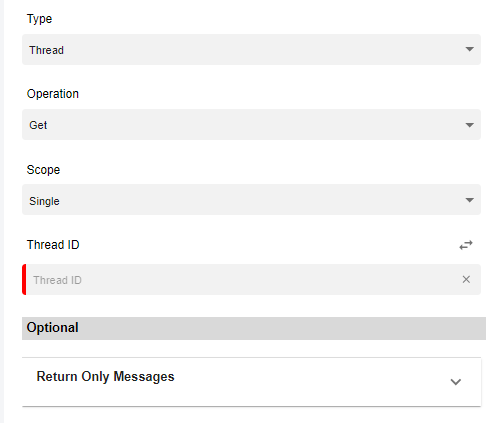This screenshot has width=492, height=423.
Task: Click the caret icon on the Operation dropdown
Action: click(469, 125)
